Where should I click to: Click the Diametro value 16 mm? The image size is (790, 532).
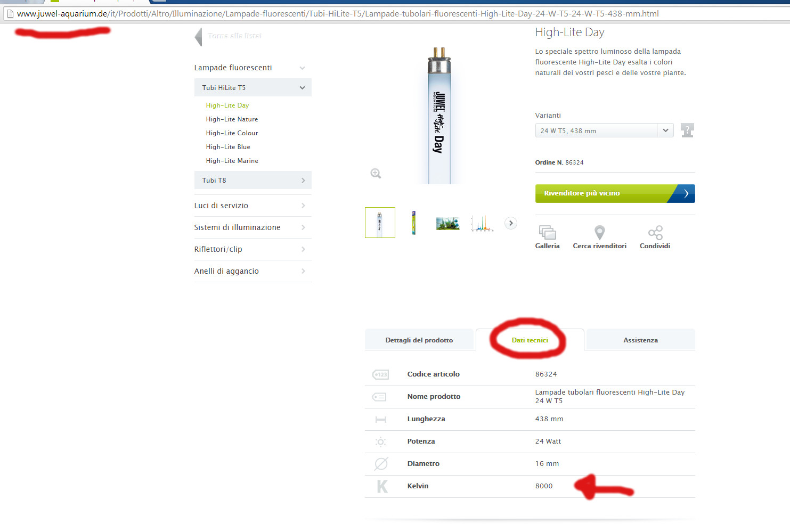click(547, 463)
